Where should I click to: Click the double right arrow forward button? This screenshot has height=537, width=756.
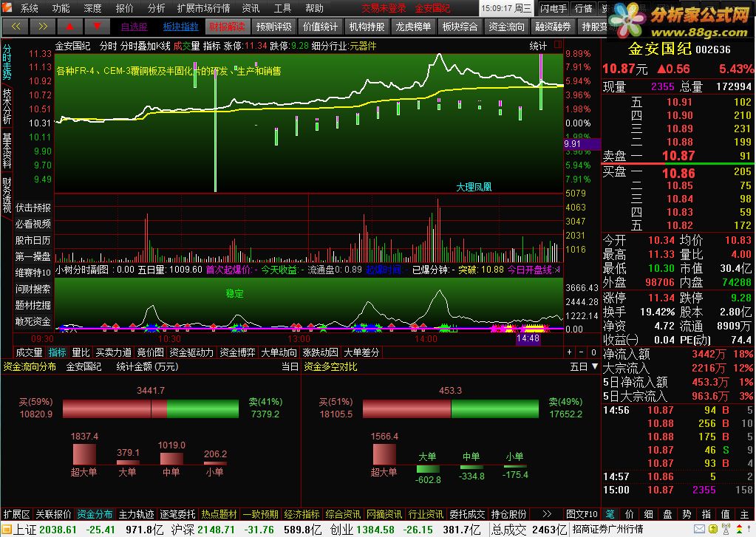coord(42,27)
